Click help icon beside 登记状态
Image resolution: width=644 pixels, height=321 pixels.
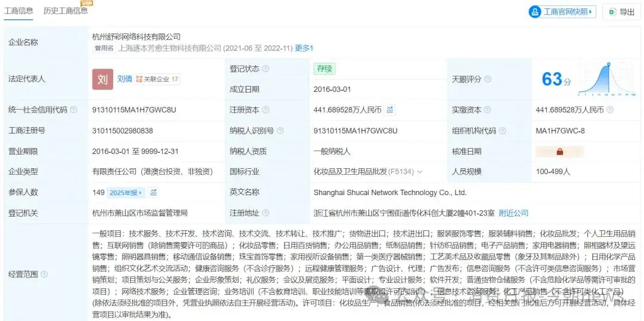[x=266, y=69]
